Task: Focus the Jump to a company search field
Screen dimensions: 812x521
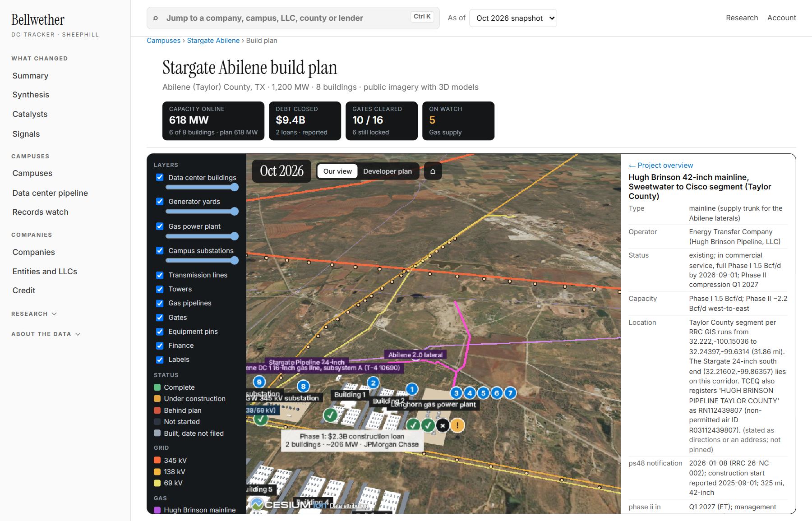Action: [293, 18]
